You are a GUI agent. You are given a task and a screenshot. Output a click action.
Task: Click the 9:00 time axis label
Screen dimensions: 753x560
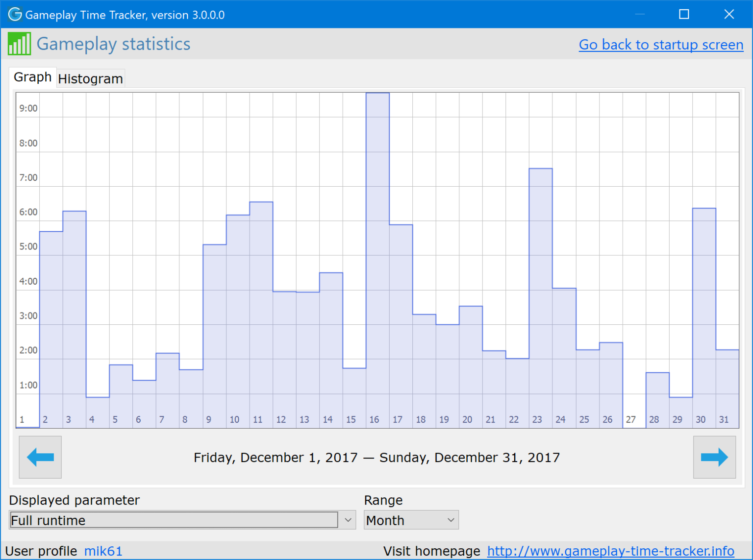click(x=28, y=108)
